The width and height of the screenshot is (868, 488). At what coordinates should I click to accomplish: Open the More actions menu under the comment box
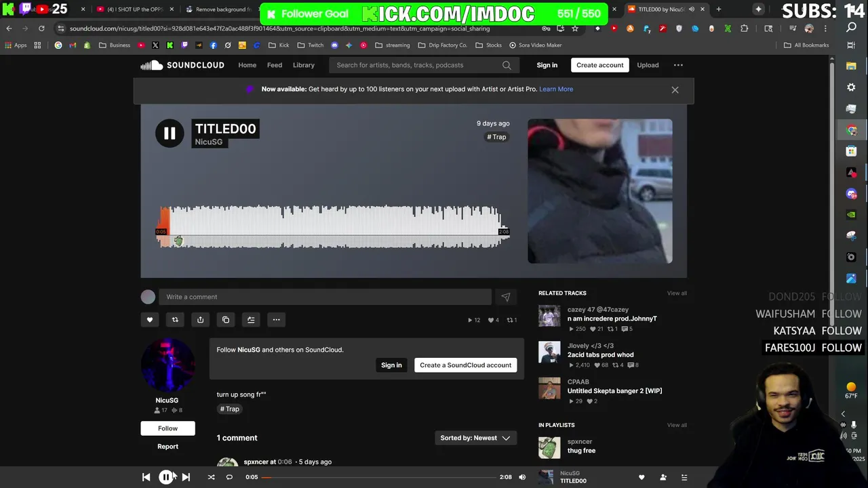(276, 320)
